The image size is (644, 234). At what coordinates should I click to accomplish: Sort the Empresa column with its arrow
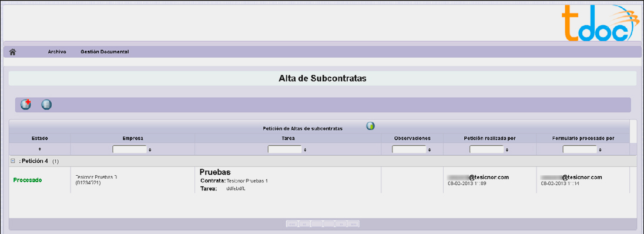point(150,150)
